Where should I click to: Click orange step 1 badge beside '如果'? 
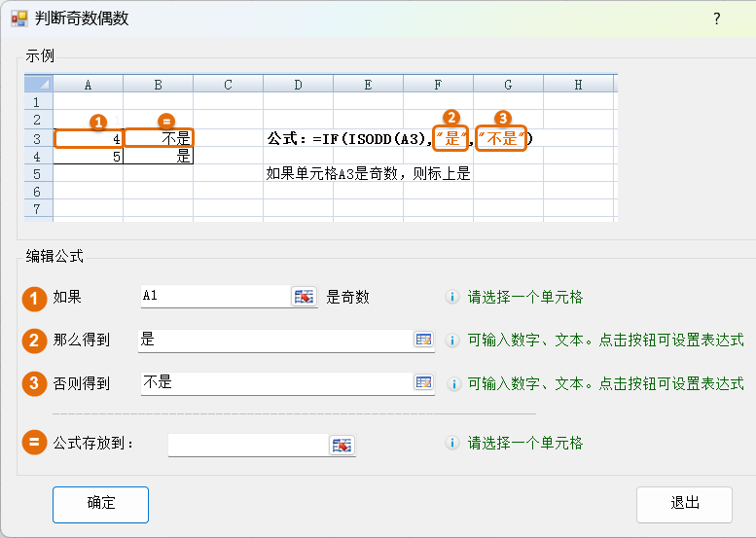tap(35, 298)
